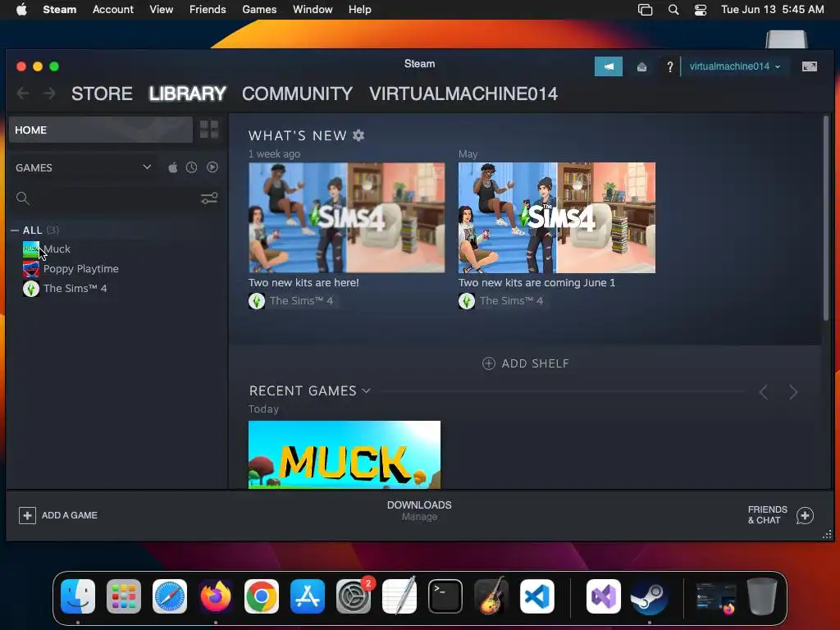Open the notifications envelope icon

(x=641, y=67)
